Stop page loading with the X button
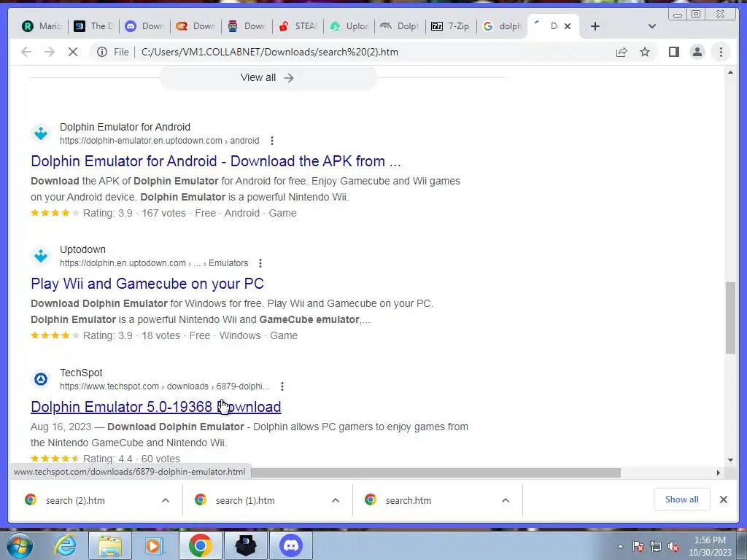The image size is (747, 560). pyautogui.click(x=73, y=52)
